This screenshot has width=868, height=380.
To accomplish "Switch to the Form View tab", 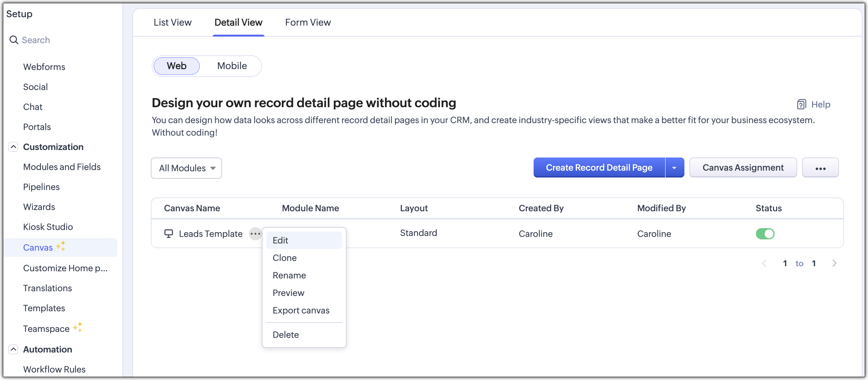I will 308,22.
